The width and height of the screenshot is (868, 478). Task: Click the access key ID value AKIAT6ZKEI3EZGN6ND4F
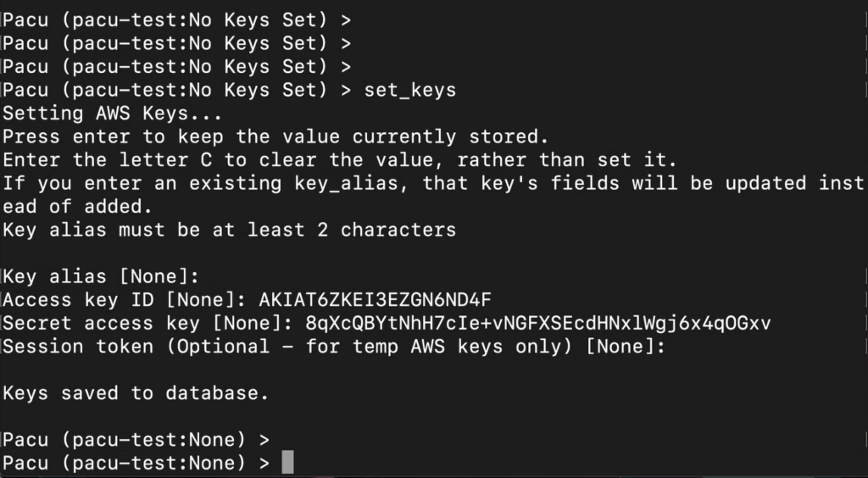tap(376, 300)
